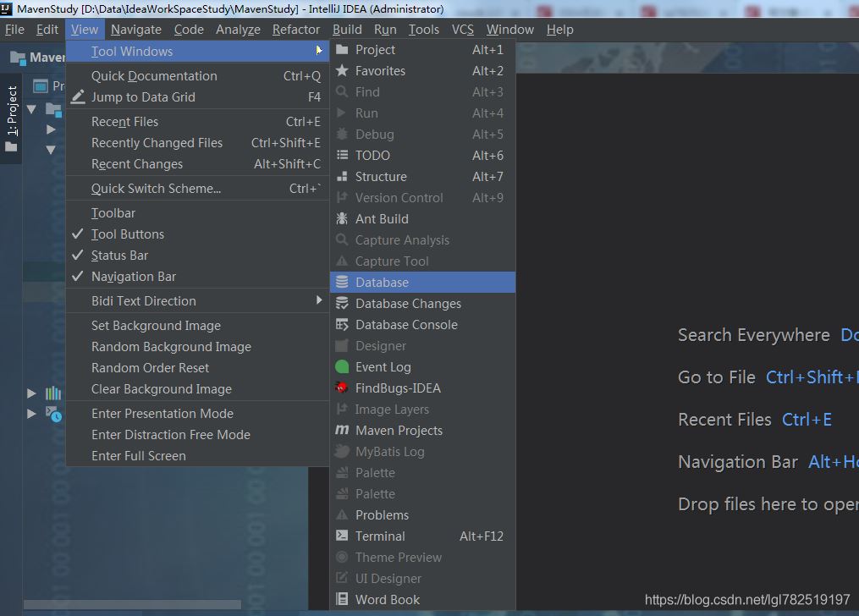Select Enter Presentation Mode

click(x=162, y=414)
